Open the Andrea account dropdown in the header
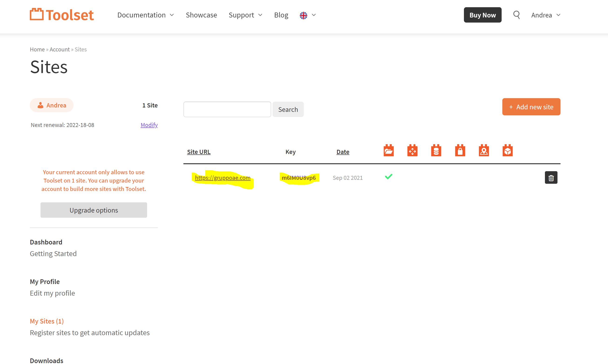 click(x=546, y=15)
